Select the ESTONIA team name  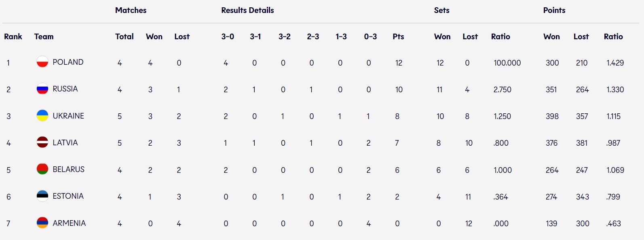(x=68, y=196)
